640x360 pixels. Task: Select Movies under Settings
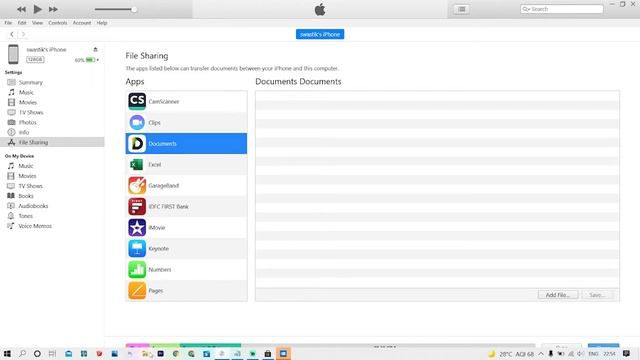[28, 102]
